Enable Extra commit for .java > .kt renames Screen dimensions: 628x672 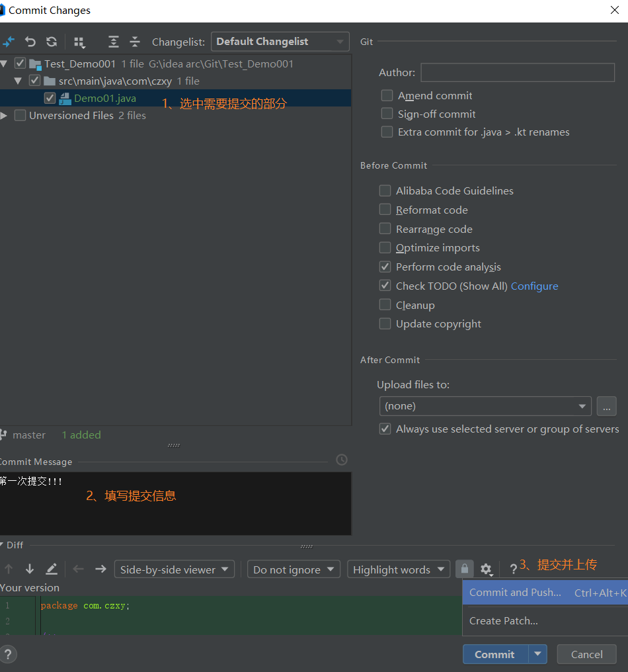[387, 132]
